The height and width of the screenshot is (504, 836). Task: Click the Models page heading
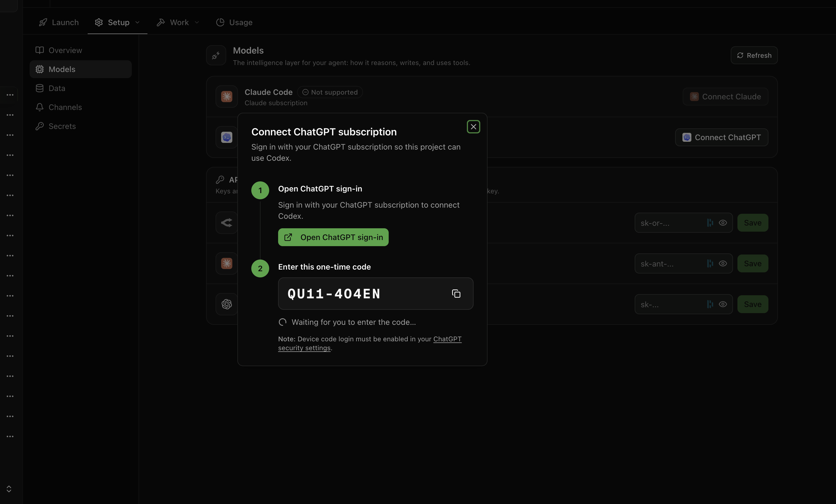[248, 51]
